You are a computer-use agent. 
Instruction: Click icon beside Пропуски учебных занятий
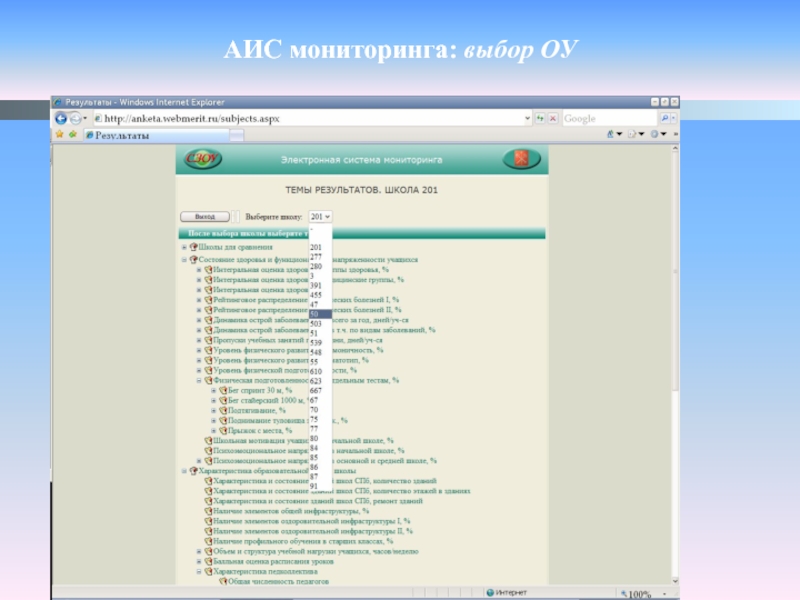[208, 340]
